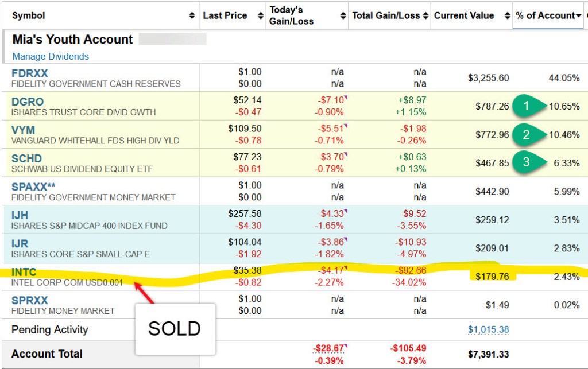
Task: Sort by Today's Gain/Loss column arrows
Action: pyautogui.click(x=343, y=16)
